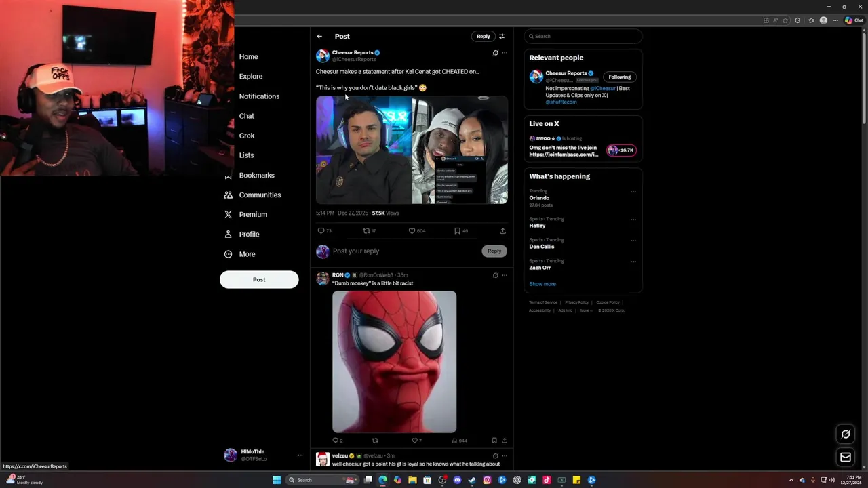868x488 pixels.
Task: Open more options for Orlando trend
Action: point(633,192)
